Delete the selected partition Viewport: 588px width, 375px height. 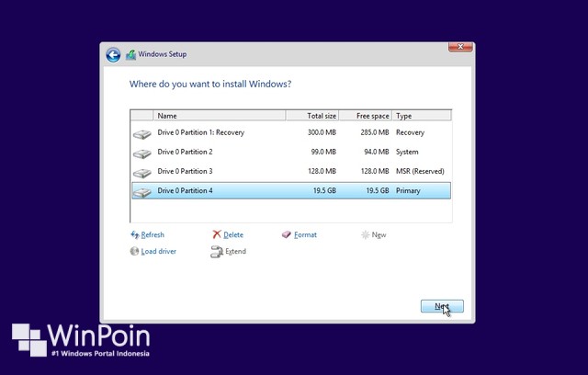pyautogui.click(x=233, y=234)
